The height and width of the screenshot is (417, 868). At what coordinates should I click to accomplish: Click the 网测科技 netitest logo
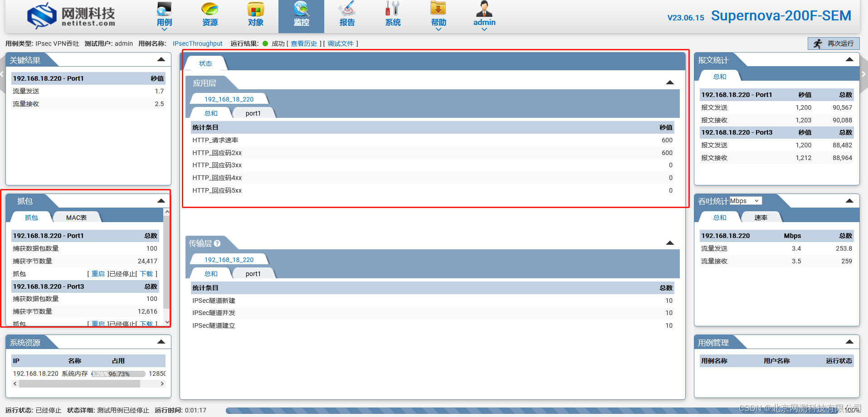click(x=71, y=16)
